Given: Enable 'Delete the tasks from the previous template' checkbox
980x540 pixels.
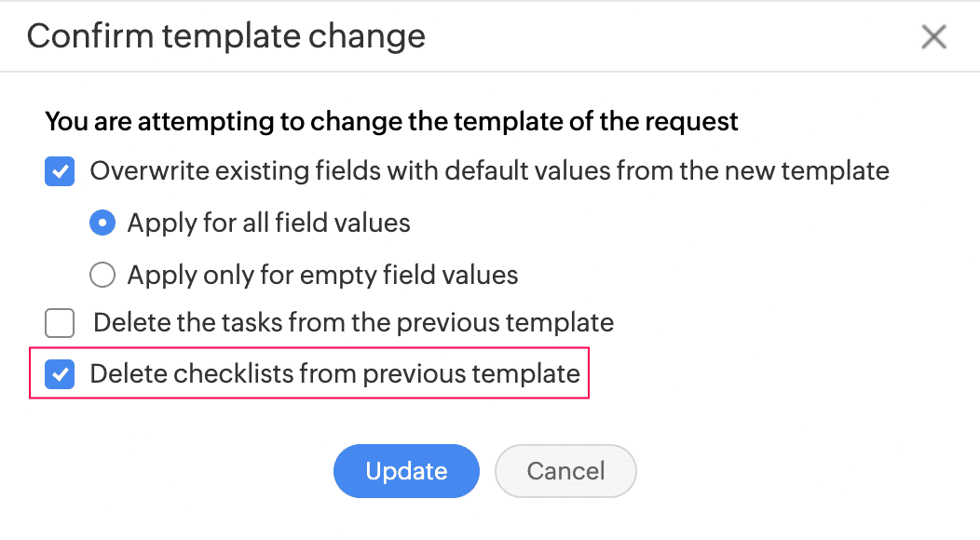Looking at the screenshot, I should [x=60, y=324].
